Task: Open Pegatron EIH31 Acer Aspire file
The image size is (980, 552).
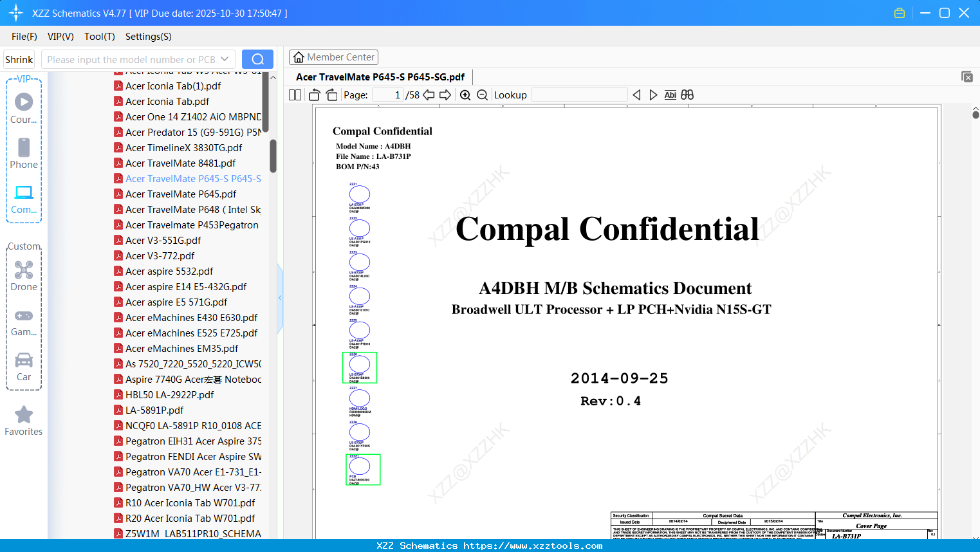Action: (x=194, y=441)
